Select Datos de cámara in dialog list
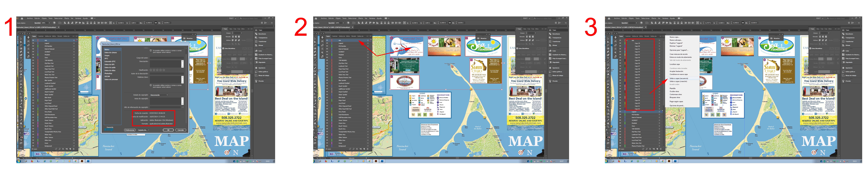 tap(111, 52)
